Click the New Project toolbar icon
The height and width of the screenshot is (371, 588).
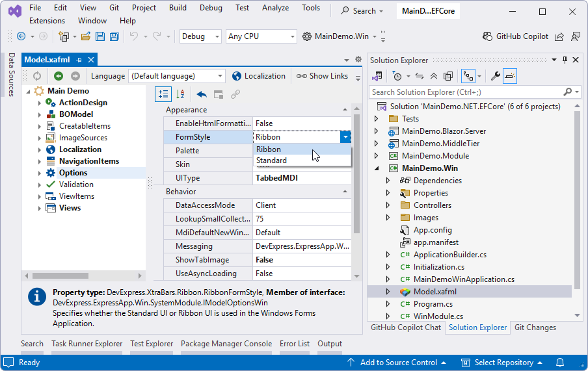(64, 36)
